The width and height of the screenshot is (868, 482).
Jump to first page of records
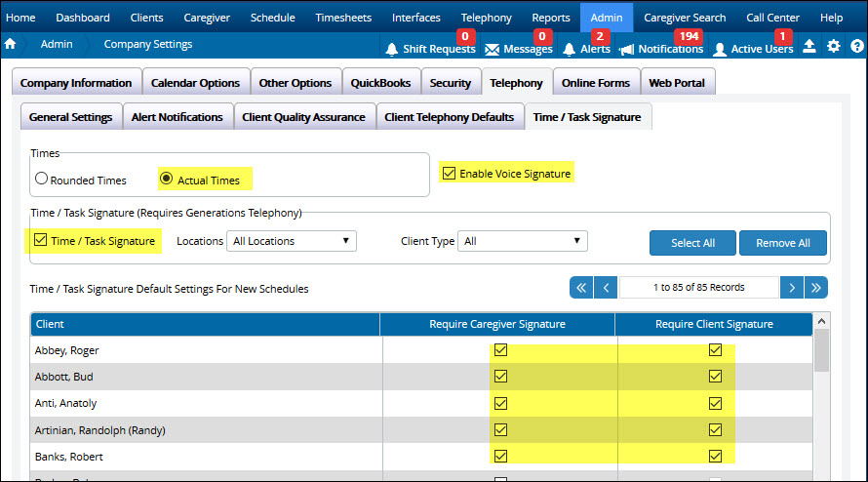581,288
